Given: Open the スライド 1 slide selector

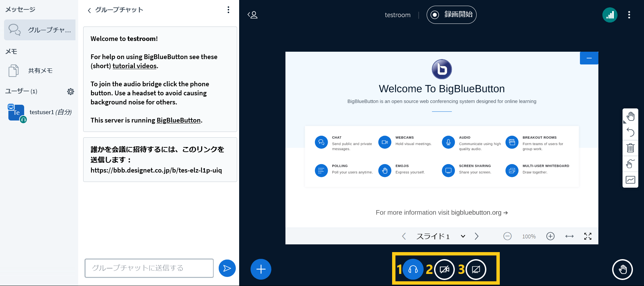Looking at the screenshot, I should [441, 236].
